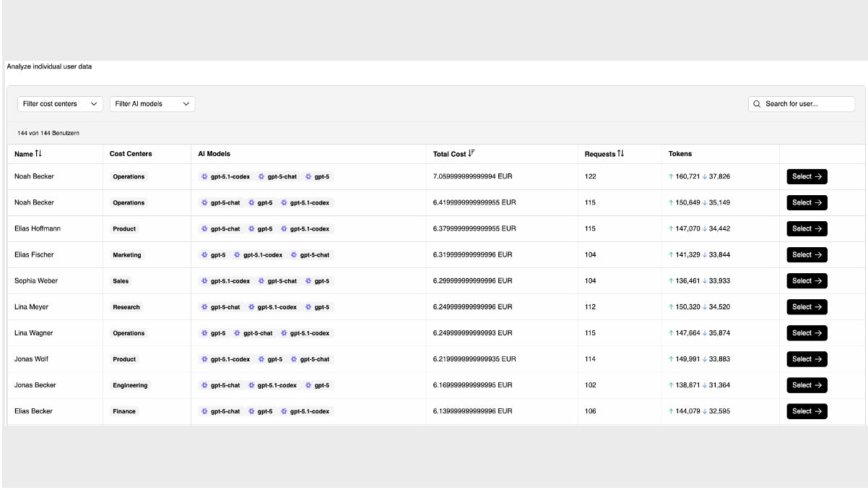This screenshot has width=868, height=490.
Task: Hit Select on Jonas Wolf row
Action: 807,359
